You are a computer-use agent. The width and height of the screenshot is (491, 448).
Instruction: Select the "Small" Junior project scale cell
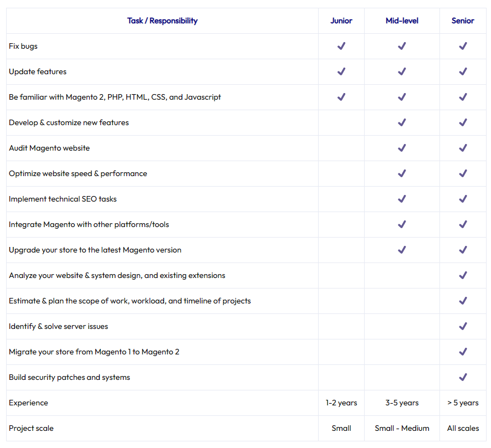(341, 428)
